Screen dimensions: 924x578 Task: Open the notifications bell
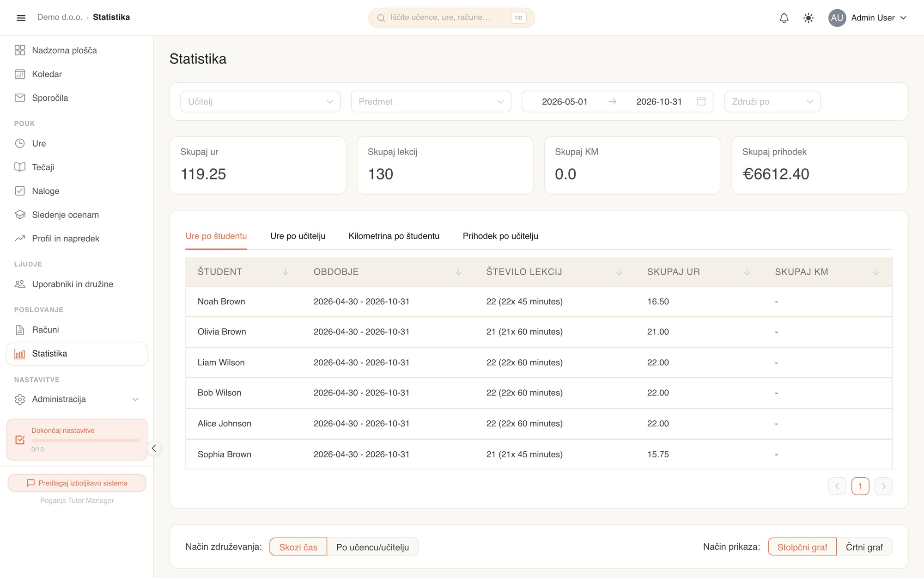pos(784,18)
